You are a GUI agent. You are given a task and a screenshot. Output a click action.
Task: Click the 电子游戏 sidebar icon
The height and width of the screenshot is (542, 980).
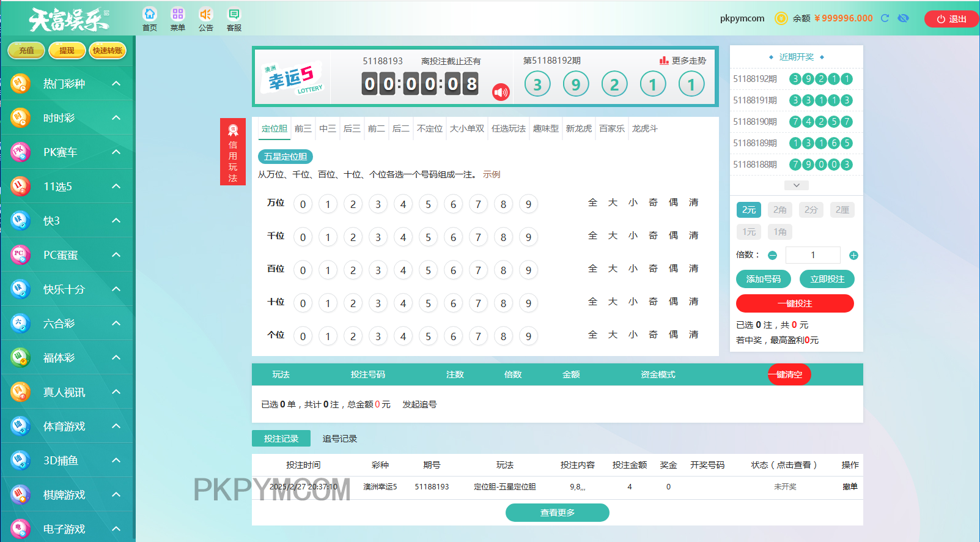(20, 529)
